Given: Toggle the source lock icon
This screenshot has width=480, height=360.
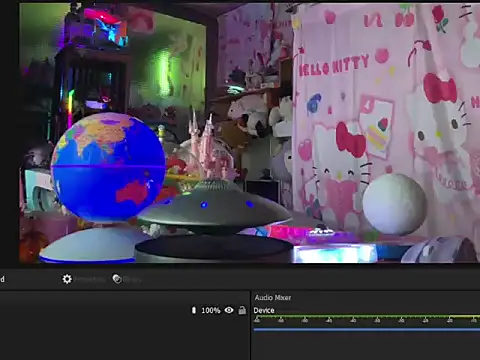Looking at the screenshot, I should [242, 310].
